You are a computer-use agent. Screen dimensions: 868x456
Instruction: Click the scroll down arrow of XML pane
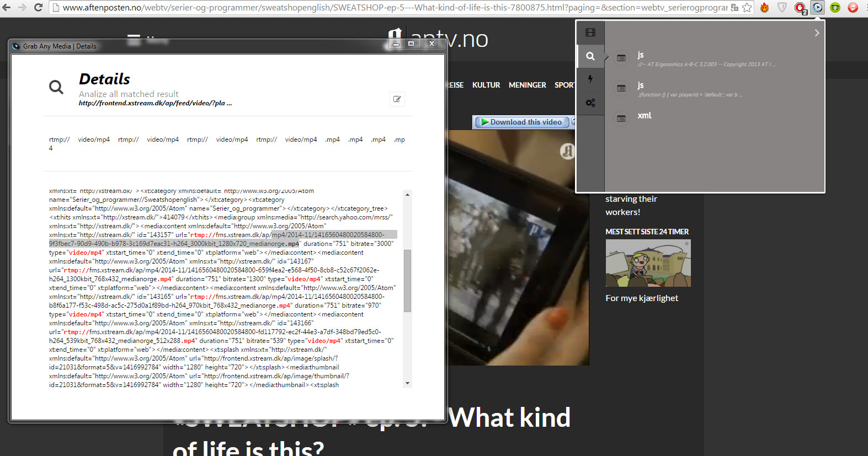407,383
